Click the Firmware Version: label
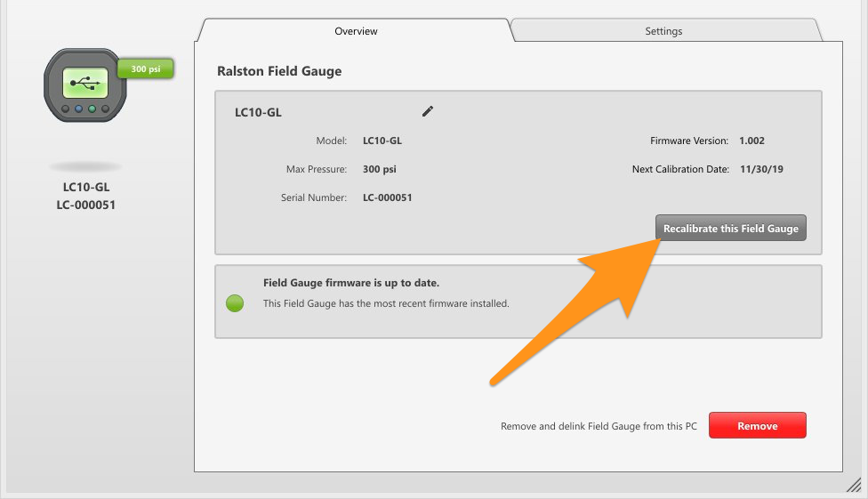This screenshot has height=499, width=868. point(688,141)
